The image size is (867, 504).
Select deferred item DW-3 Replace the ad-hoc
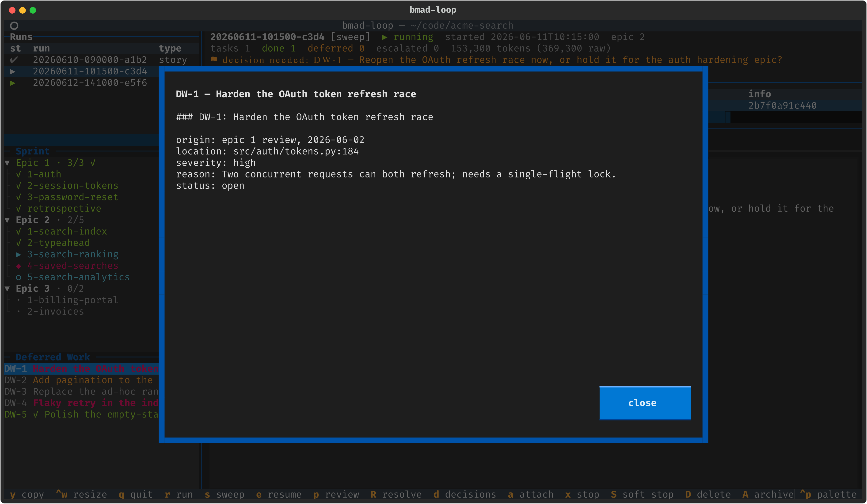(x=82, y=391)
